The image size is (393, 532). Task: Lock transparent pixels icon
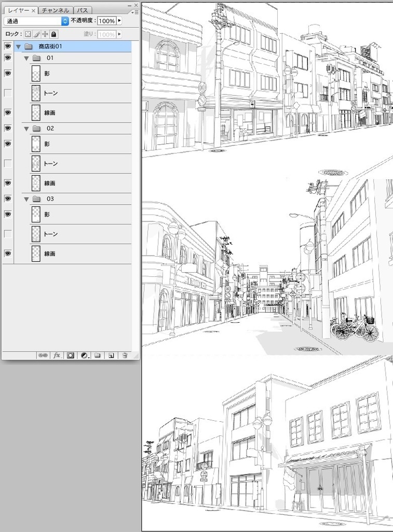(x=28, y=34)
